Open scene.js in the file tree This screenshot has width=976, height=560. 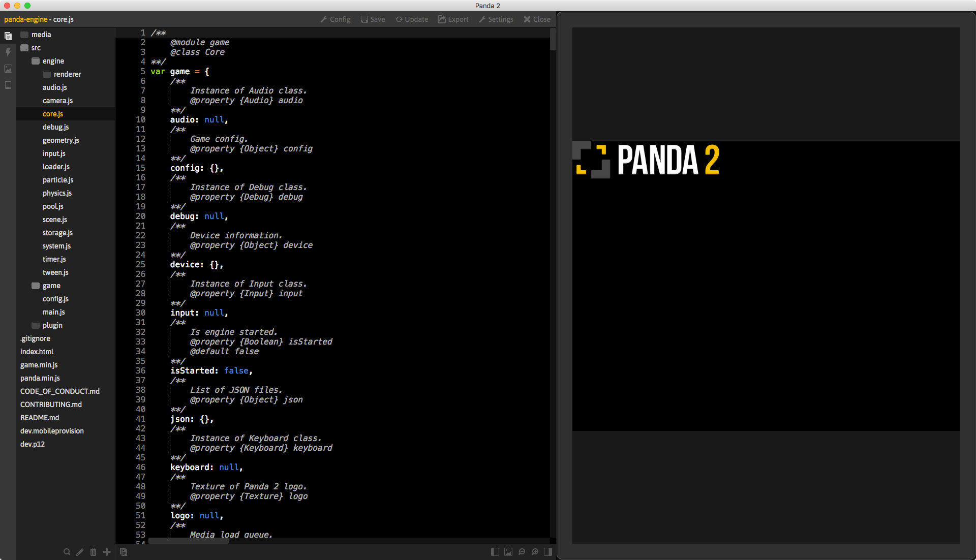click(x=55, y=220)
